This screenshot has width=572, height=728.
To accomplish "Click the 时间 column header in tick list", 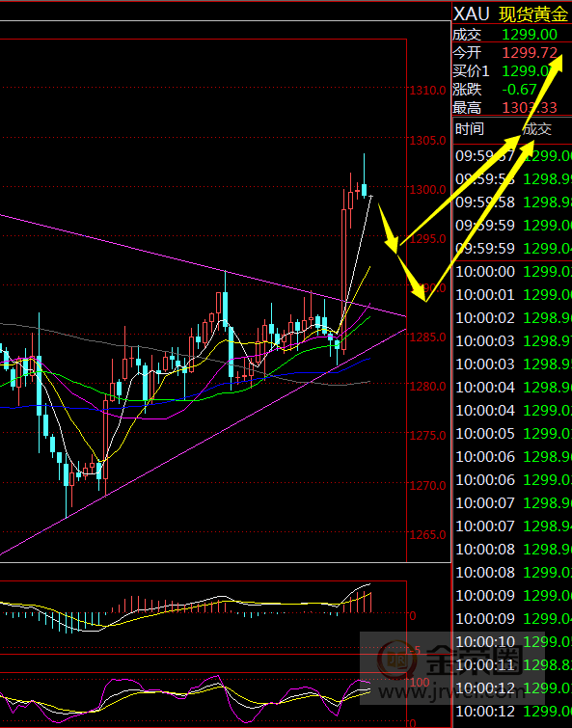I will coord(469,129).
